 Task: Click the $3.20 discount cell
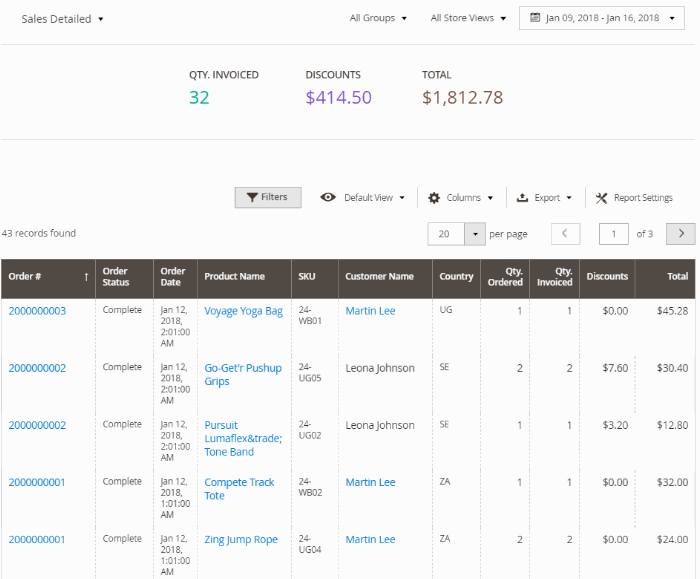pos(615,425)
